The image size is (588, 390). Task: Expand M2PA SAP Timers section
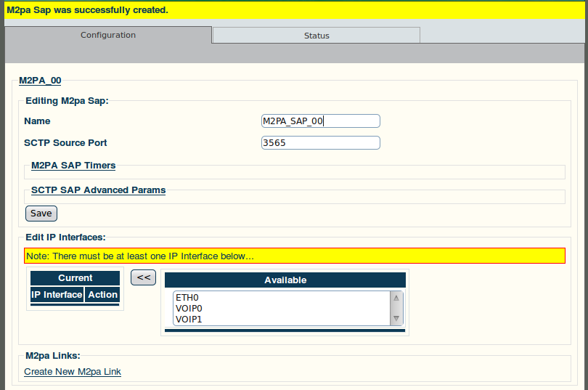(73, 166)
